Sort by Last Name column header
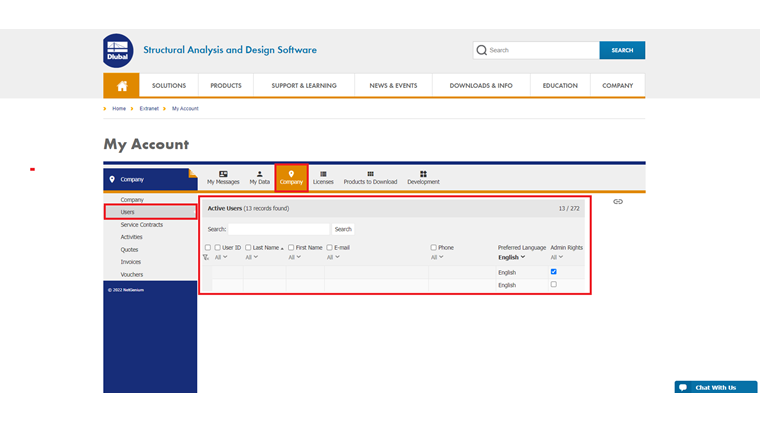 [x=266, y=248]
